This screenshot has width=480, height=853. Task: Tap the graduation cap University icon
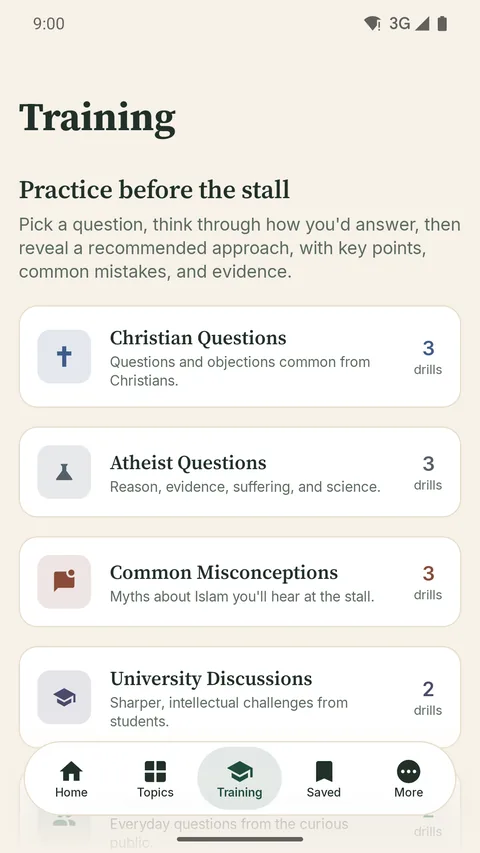tap(64, 697)
